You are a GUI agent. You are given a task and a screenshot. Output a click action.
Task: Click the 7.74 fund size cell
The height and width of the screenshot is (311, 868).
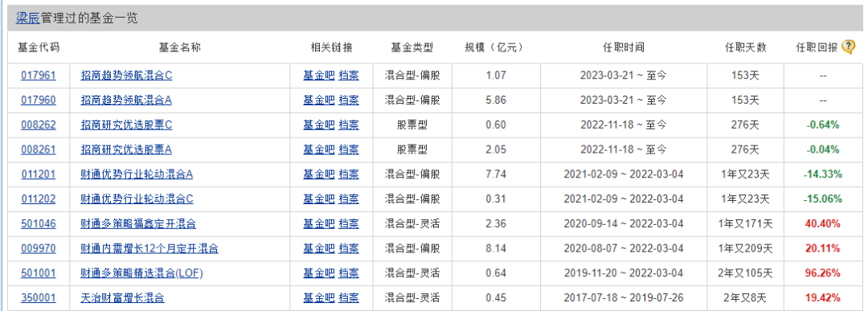495,174
